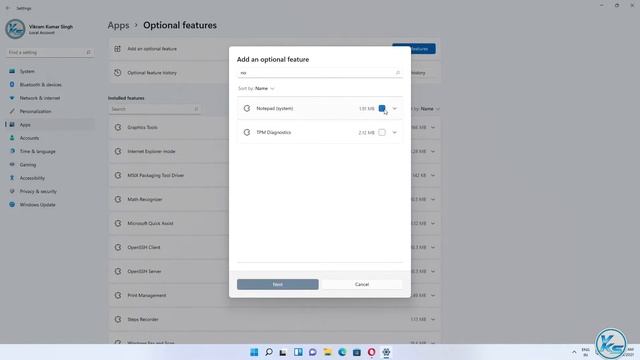Expand Notepad (system) details chevron

point(394,109)
